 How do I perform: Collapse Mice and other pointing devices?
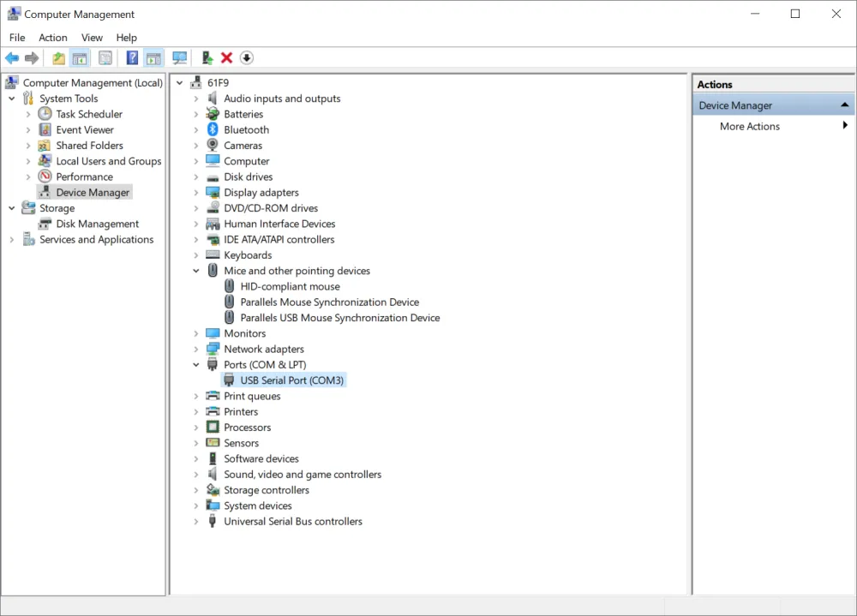196,271
